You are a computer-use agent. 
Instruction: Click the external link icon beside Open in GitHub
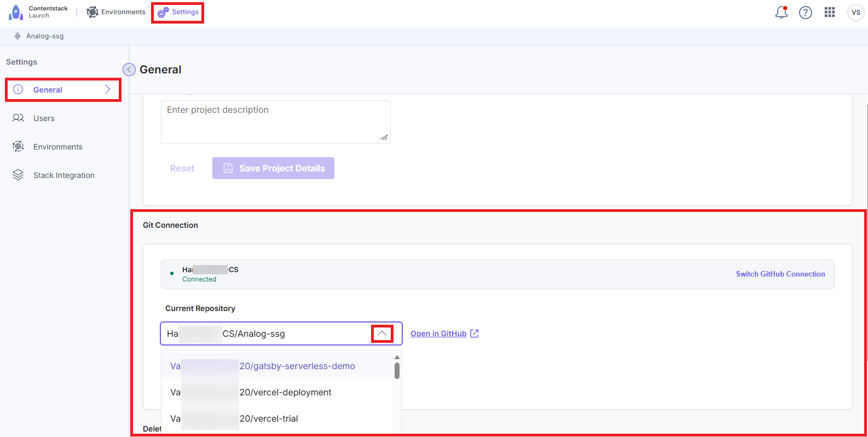(474, 334)
